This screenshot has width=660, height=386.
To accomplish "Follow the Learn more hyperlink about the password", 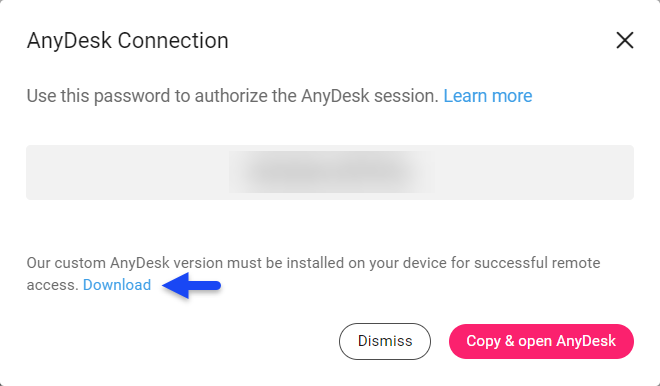I will click(487, 96).
